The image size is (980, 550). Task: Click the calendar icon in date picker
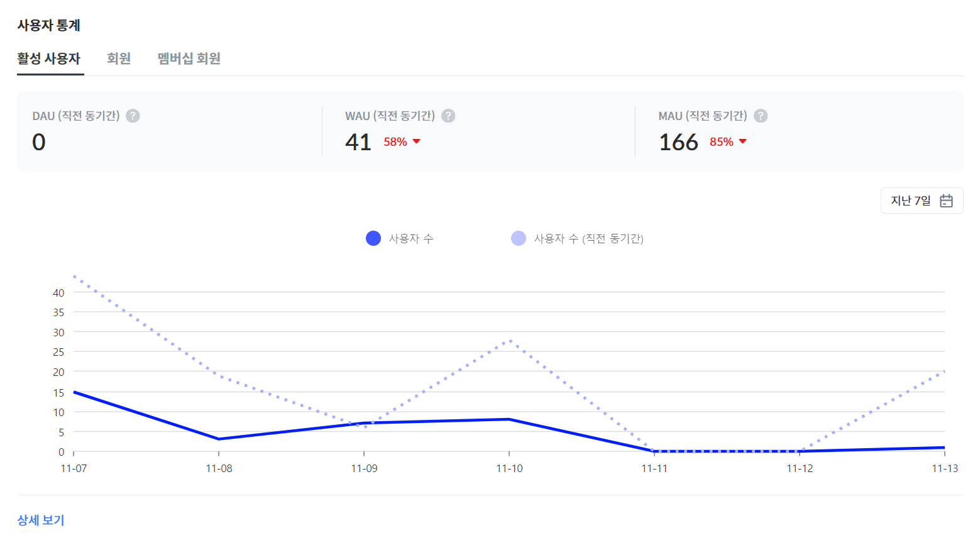click(946, 201)
